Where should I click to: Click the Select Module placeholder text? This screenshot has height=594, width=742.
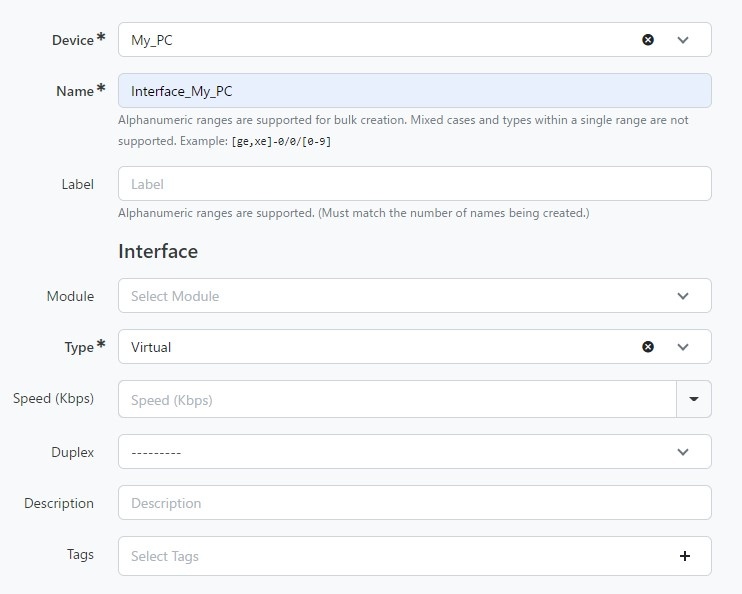(175, 296)
